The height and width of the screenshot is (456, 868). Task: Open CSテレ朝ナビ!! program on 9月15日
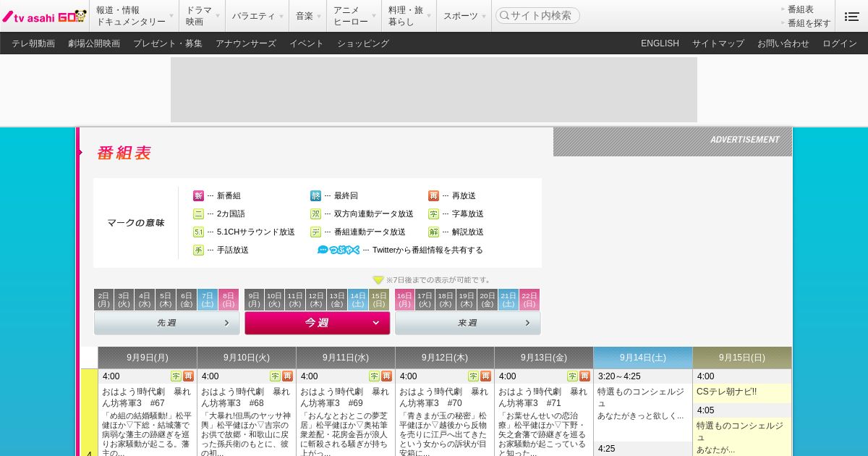(726, 392)
